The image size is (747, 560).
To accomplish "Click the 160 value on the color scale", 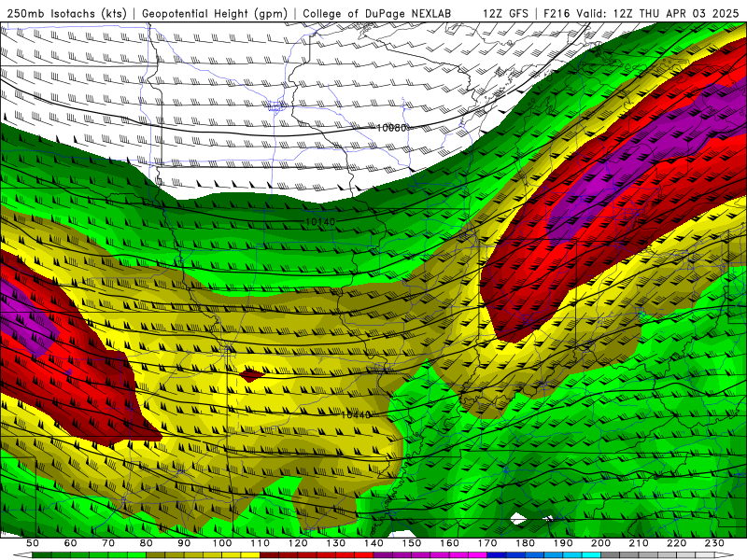I will click(449, 543).
